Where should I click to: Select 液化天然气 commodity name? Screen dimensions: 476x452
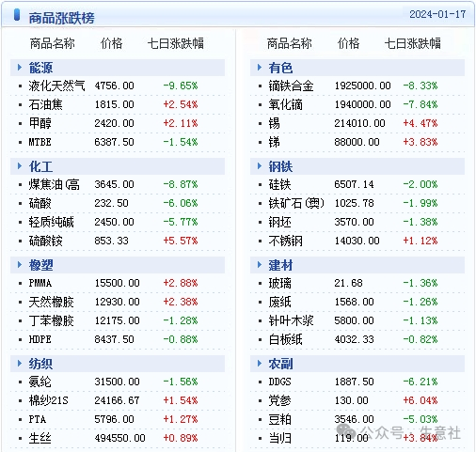(56, 86)
